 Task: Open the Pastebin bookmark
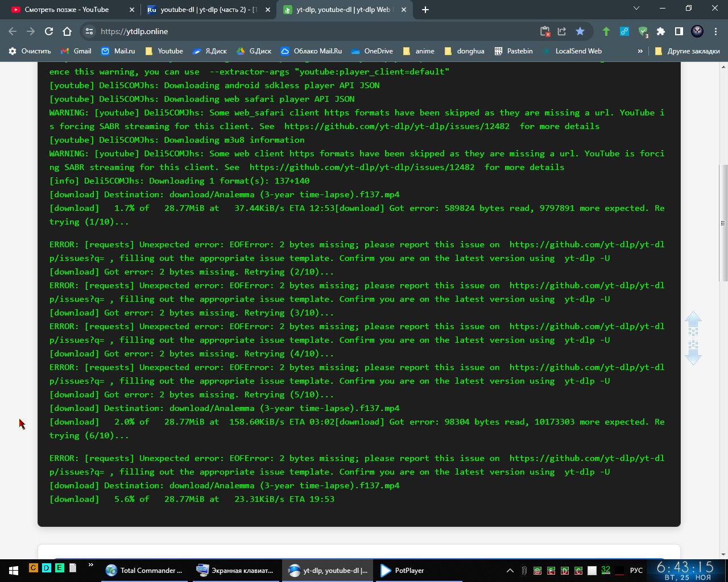click(x=514, y=51)
